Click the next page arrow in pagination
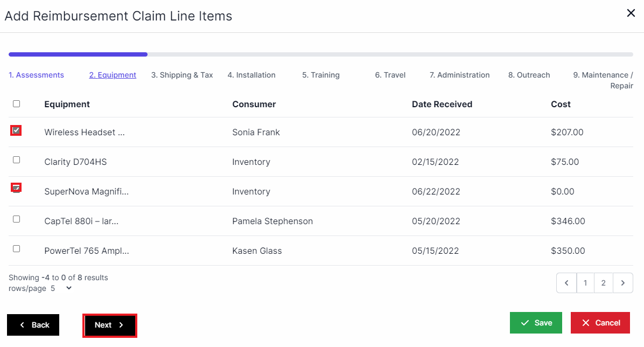The width and height of the screenshot is (644, 347). 623,282
